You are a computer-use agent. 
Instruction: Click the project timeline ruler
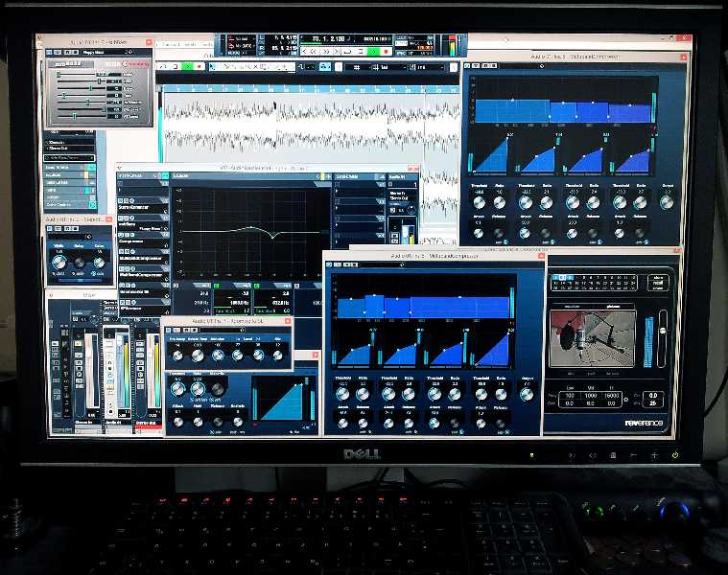310,89
